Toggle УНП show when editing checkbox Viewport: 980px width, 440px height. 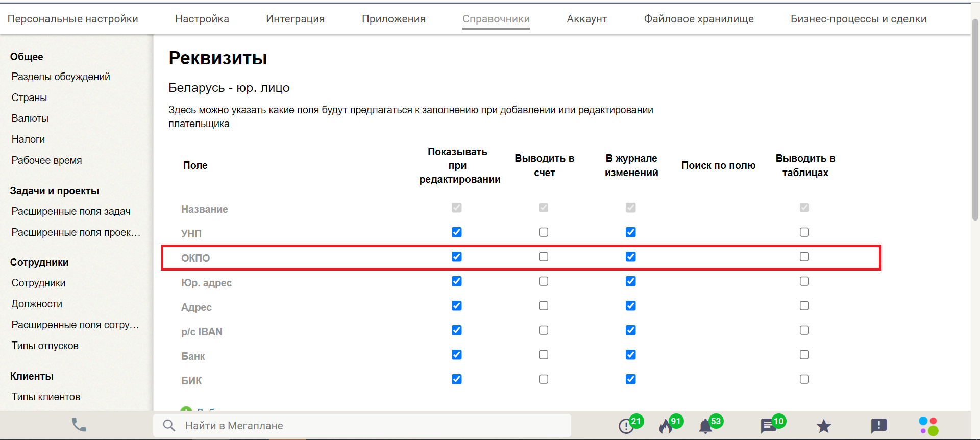coord(457,232)
